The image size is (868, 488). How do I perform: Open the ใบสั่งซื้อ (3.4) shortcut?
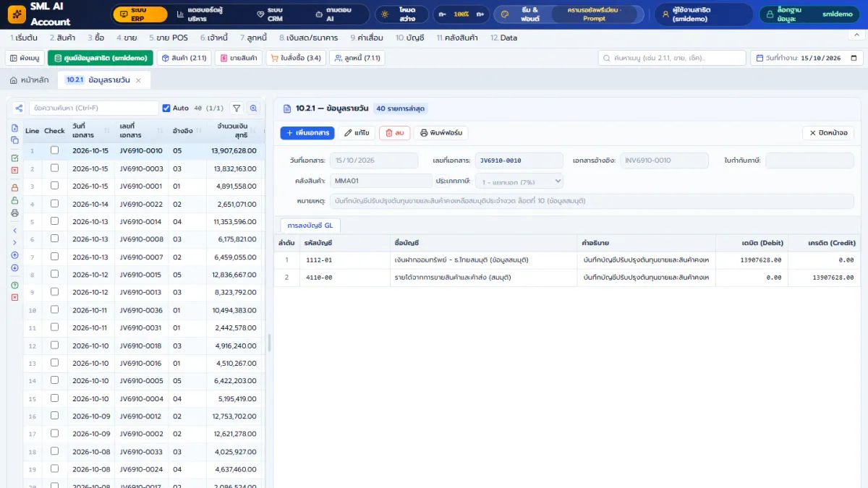click(x=296, y=58)
